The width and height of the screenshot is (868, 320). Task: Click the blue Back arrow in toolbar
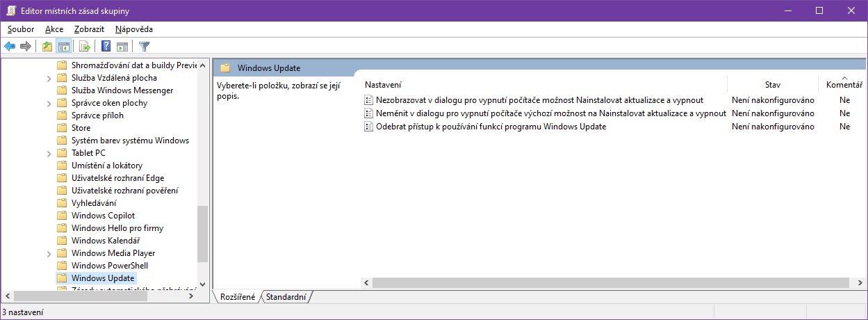[10, 47]
